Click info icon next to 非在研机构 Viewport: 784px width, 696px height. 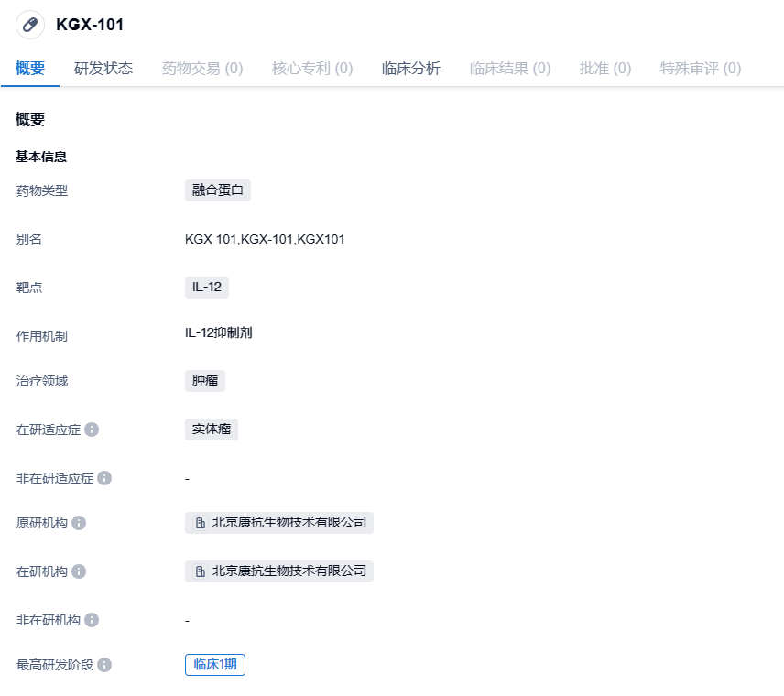(92, 620)
